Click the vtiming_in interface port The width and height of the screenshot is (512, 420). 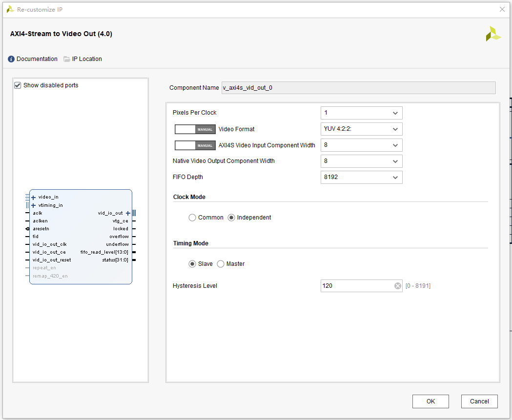pos(47,204)
